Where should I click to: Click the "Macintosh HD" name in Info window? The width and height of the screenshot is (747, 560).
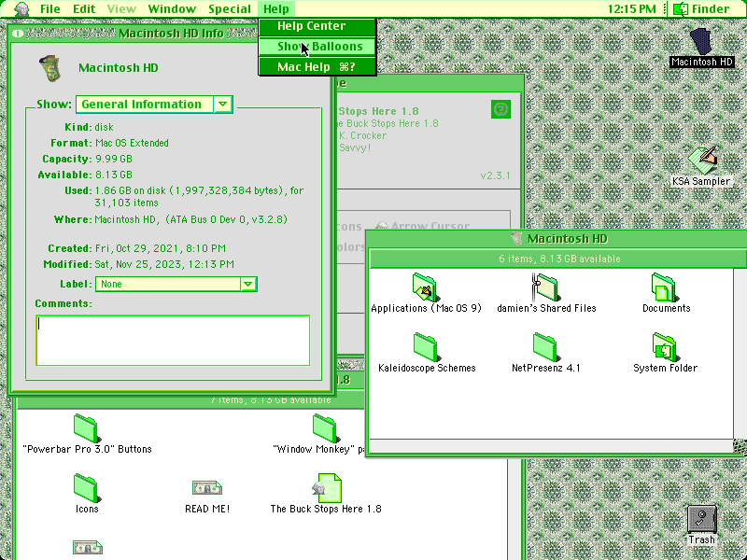(119, 67)
